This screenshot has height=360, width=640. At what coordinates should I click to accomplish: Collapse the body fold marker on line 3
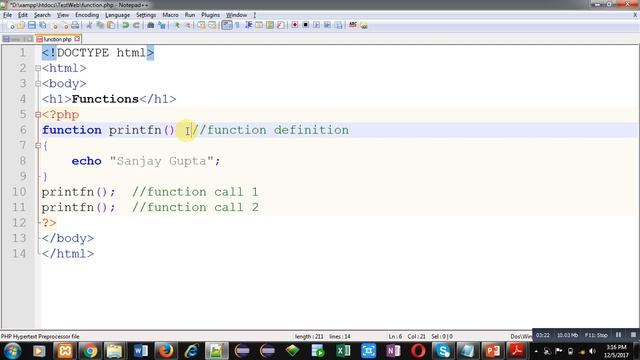tap(38, 84)
